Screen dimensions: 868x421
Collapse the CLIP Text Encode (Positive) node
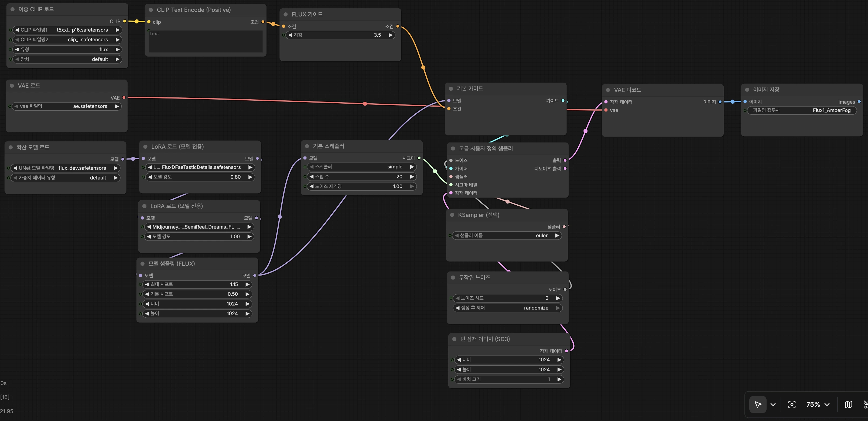(151, 10)
